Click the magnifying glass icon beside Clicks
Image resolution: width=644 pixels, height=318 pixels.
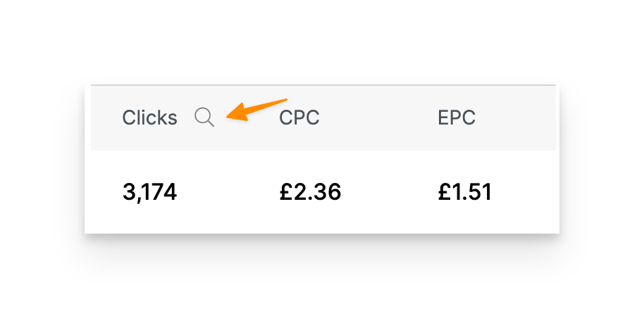pyautogui.click(x=204, y=117)
